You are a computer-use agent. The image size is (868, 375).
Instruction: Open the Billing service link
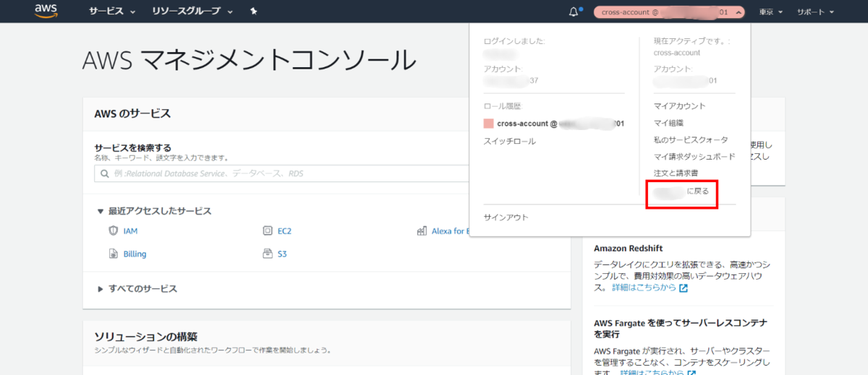coord(135,254)
